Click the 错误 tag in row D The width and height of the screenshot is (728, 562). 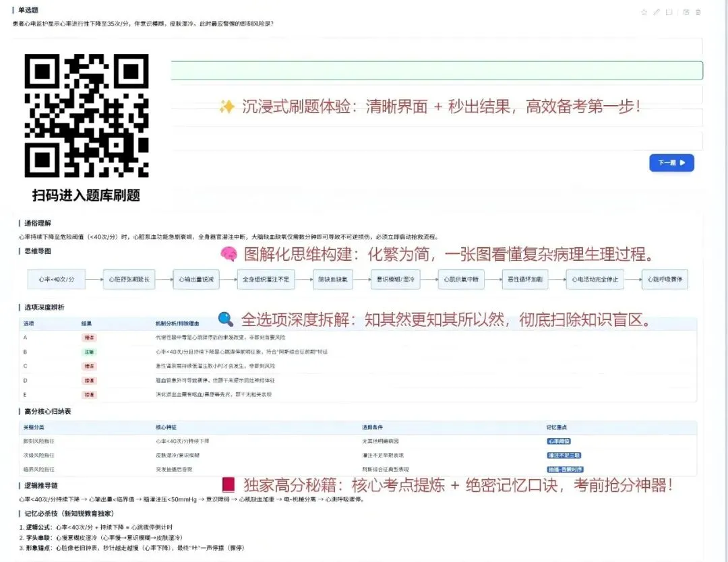coord(89,381)
